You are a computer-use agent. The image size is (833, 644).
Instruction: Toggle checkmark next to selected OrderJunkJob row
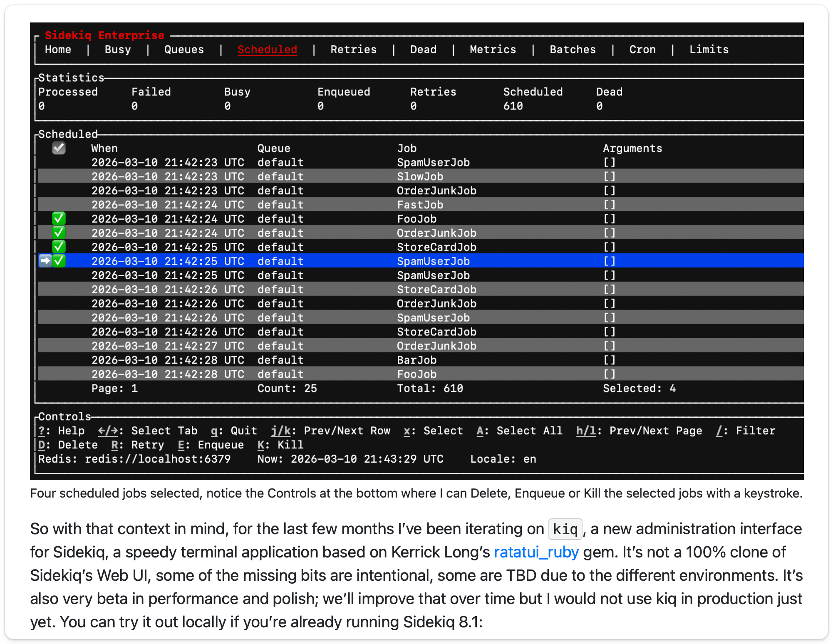tap(59, 233)
